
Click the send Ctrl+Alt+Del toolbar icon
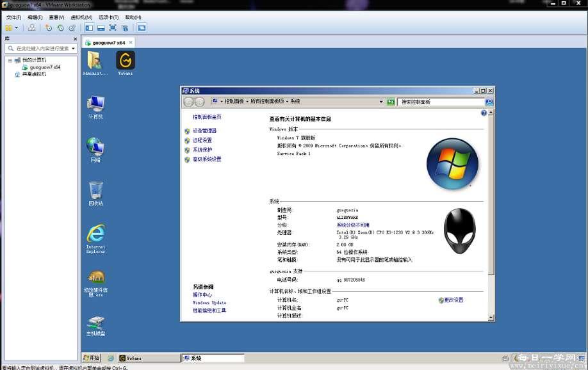pos(32,28)
